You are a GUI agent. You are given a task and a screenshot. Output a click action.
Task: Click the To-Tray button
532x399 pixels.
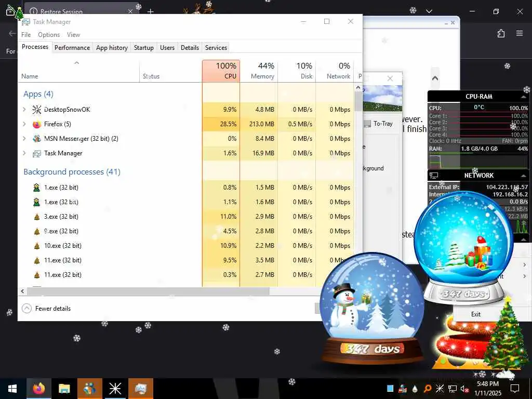(379, 124)
